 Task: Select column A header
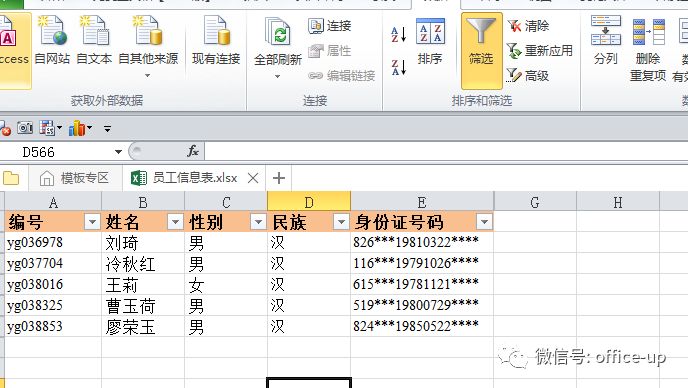(53, 202)
